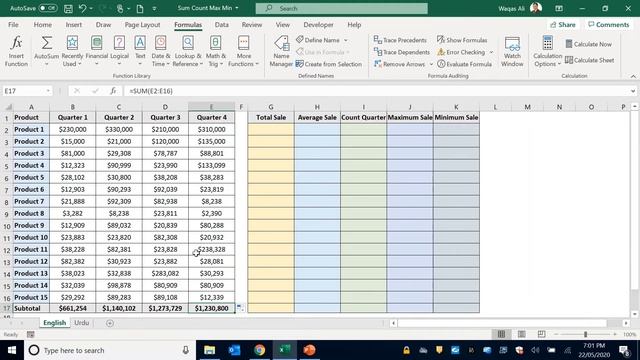640x360 pixels.
Task: Click the AutoSum sigma icon
Action: 47,43
